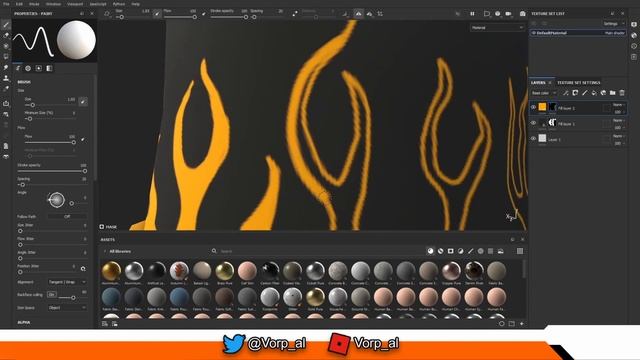Toggle visibility of second Fill layer 1

click(533, 123)
